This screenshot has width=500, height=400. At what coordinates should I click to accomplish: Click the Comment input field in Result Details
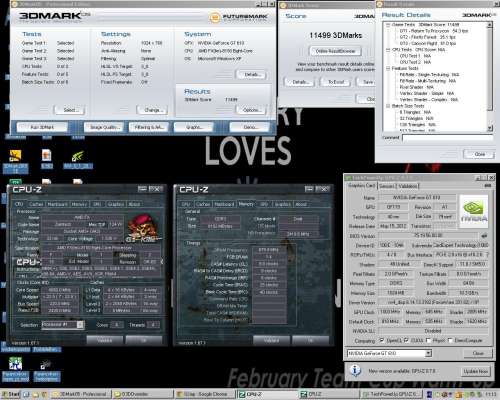[x=447, y=138]
